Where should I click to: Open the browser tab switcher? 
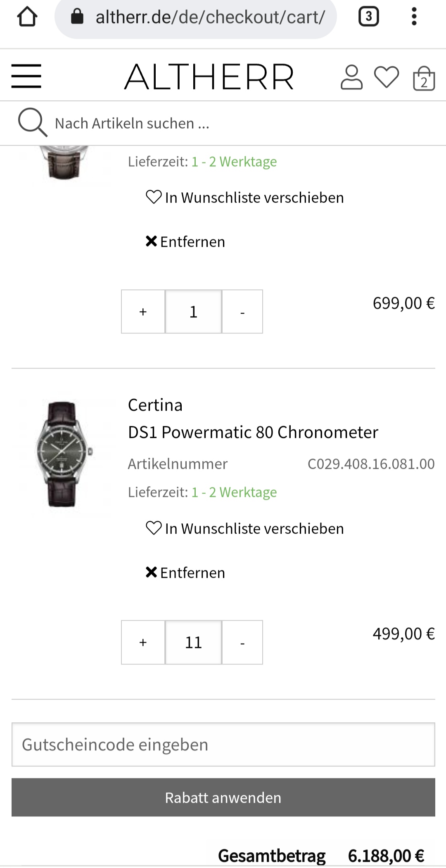click(368, 17)
